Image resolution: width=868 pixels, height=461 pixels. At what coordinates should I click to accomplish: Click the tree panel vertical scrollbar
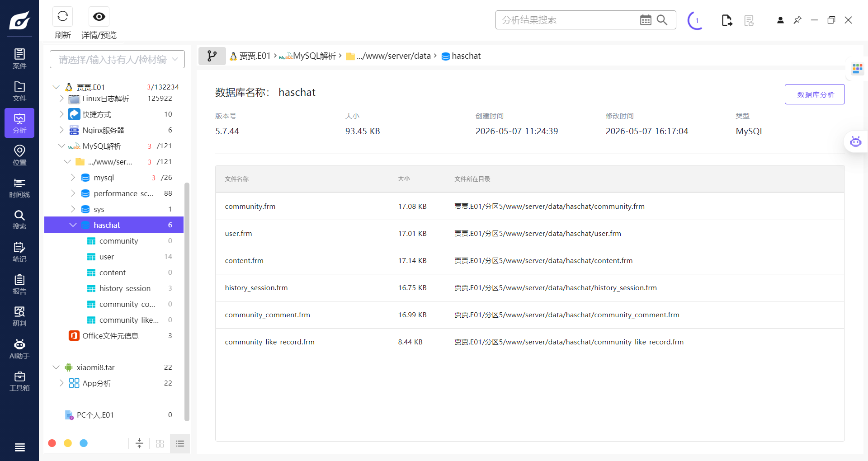click(187, 302)
